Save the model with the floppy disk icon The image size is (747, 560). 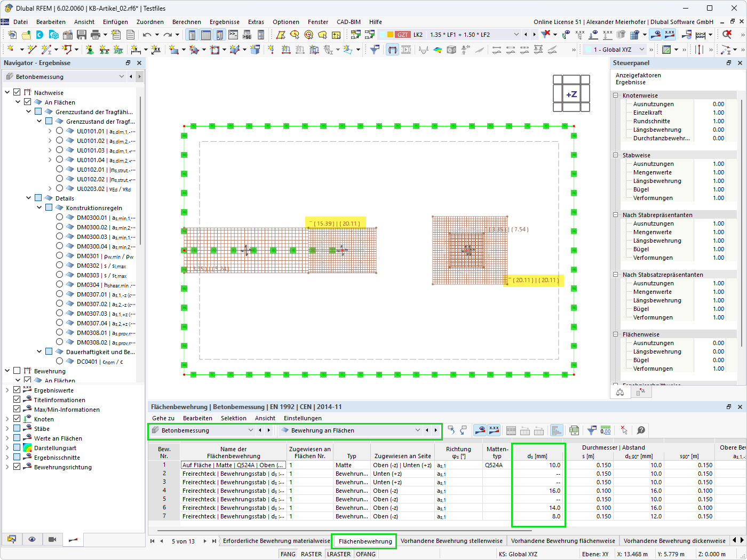click(82, 35)
